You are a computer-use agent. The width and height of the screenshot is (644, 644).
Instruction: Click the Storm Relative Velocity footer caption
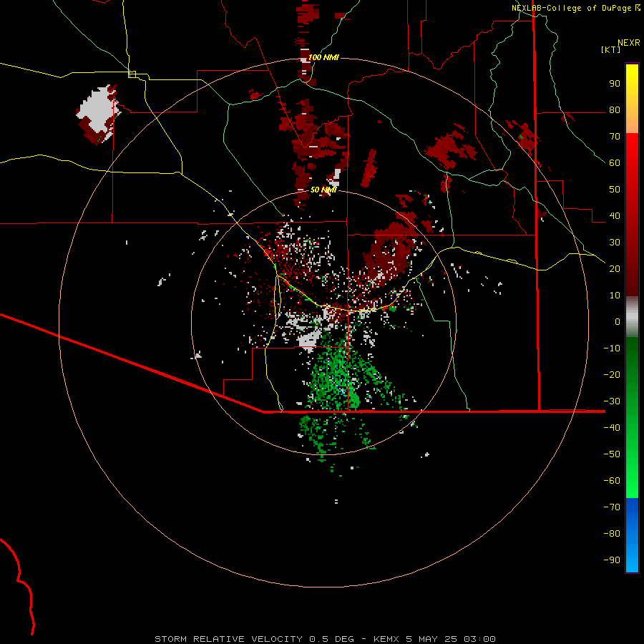[x=325, y=639]
